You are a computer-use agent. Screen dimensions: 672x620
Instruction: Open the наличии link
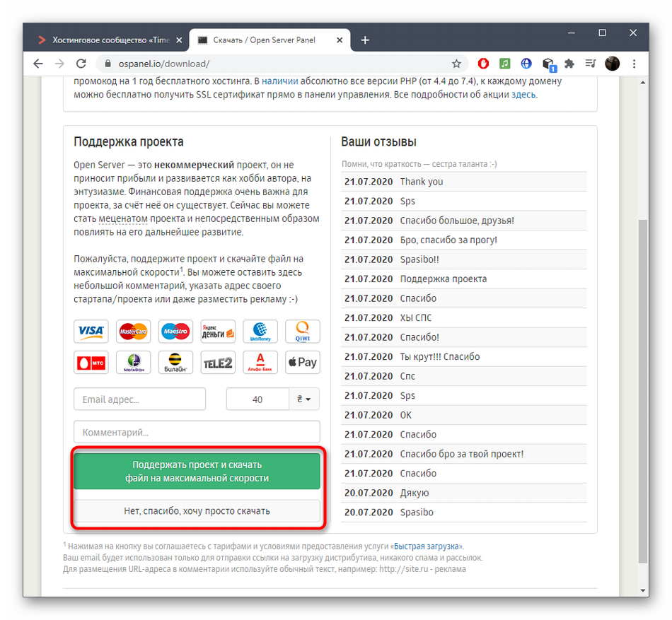pyautogui.click(x=279, y=81)
